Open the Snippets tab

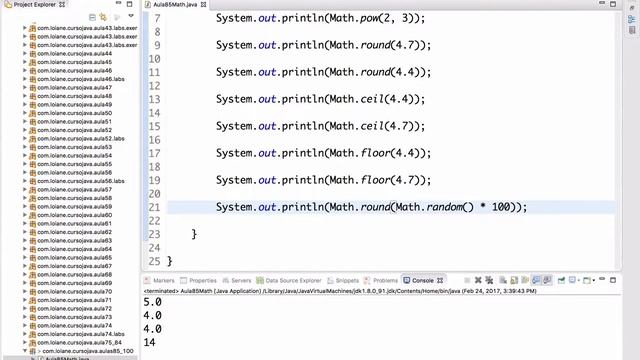pos(343,280)
